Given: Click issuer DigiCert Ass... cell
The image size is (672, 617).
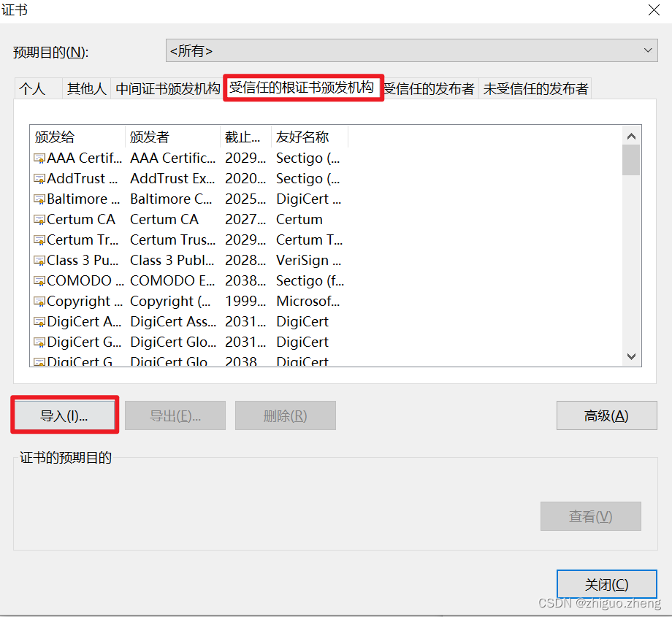Looking at the screenshot, I should [173, 321].
